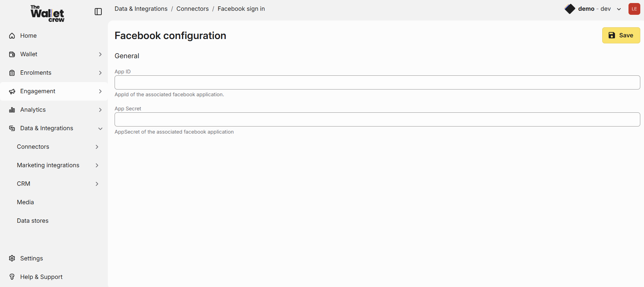Click the Data & Integrations icon
The height and width of the screenshot is (287, 644).
tap(12, 128)
